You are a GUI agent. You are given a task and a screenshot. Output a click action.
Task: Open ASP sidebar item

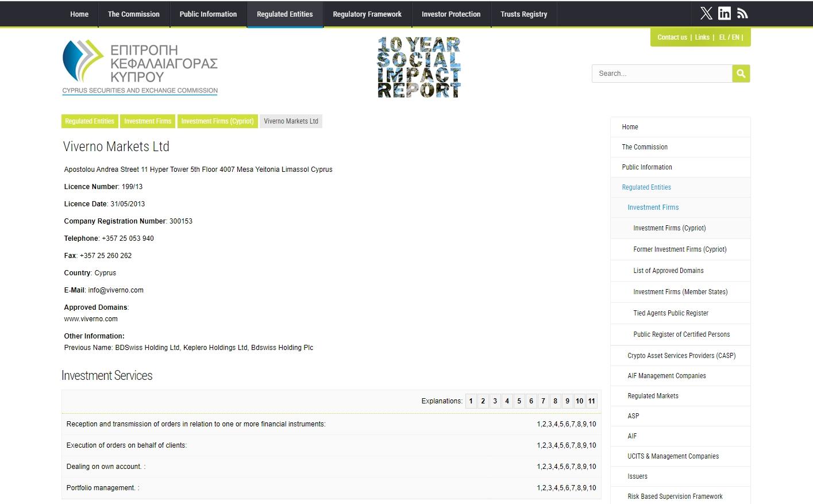tap(680, 416)
